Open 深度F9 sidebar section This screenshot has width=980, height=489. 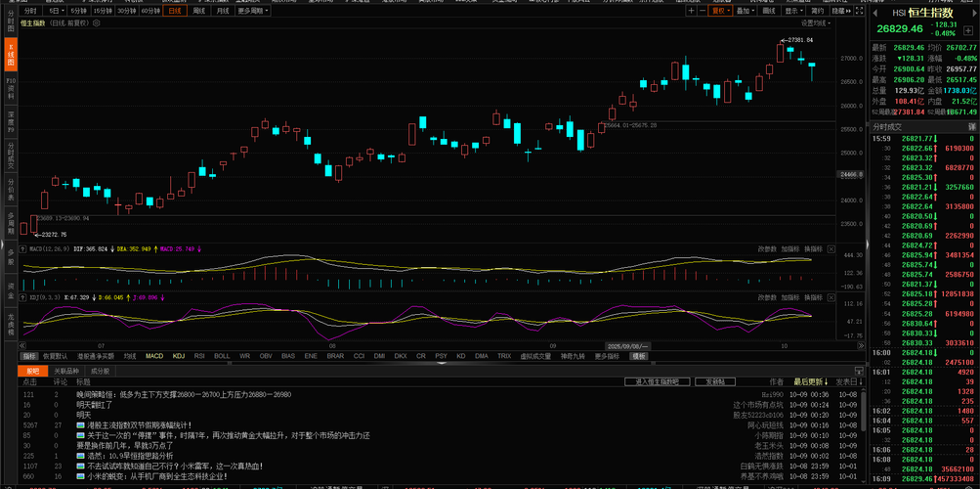point(11,122)
